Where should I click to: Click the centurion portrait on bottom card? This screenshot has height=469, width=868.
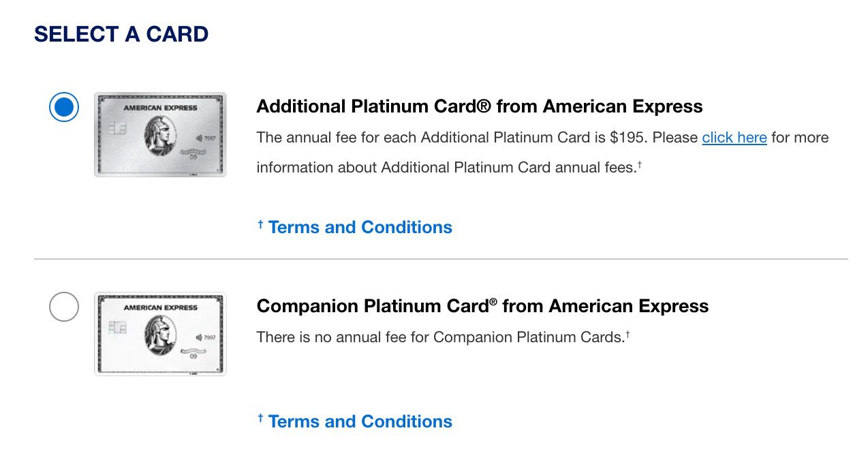tap(161, 337)
